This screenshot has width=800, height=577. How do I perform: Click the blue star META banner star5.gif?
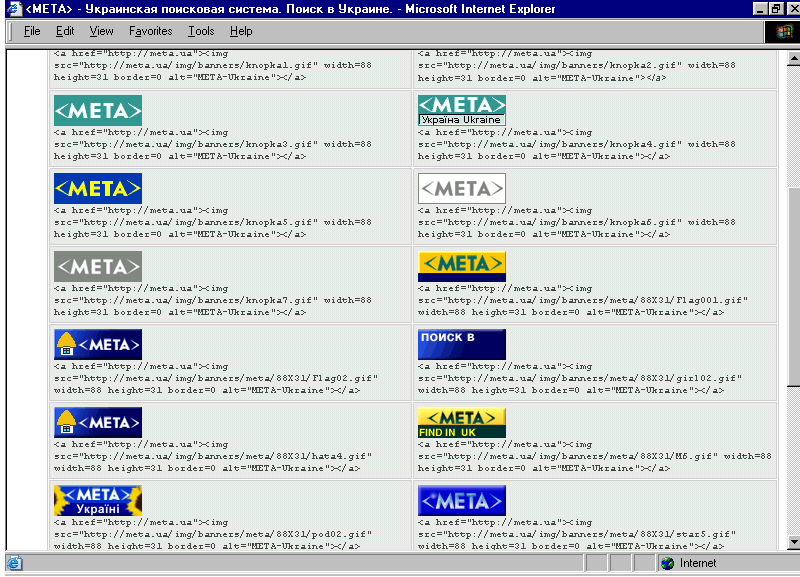(462, 500)
